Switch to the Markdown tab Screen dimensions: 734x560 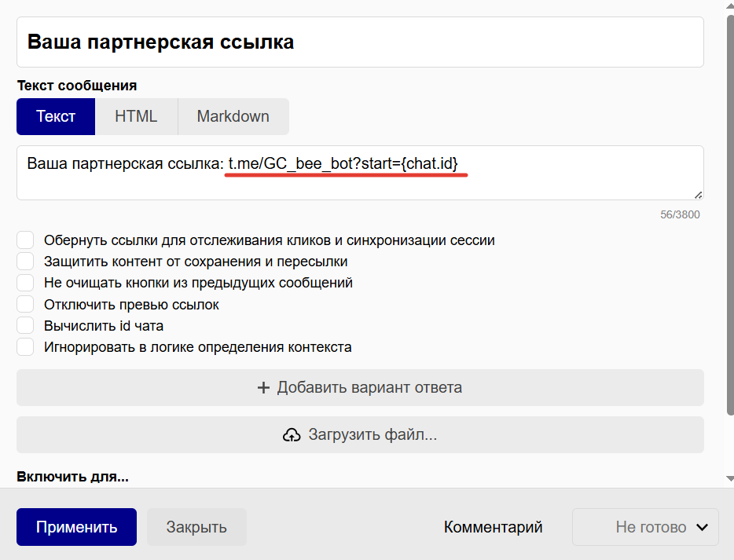pos(233,115)
